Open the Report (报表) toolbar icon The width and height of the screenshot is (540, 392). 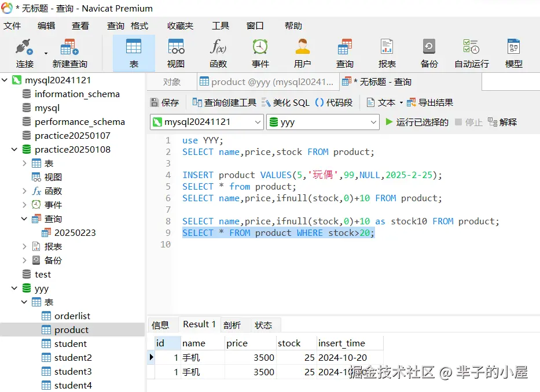point(387,53)
